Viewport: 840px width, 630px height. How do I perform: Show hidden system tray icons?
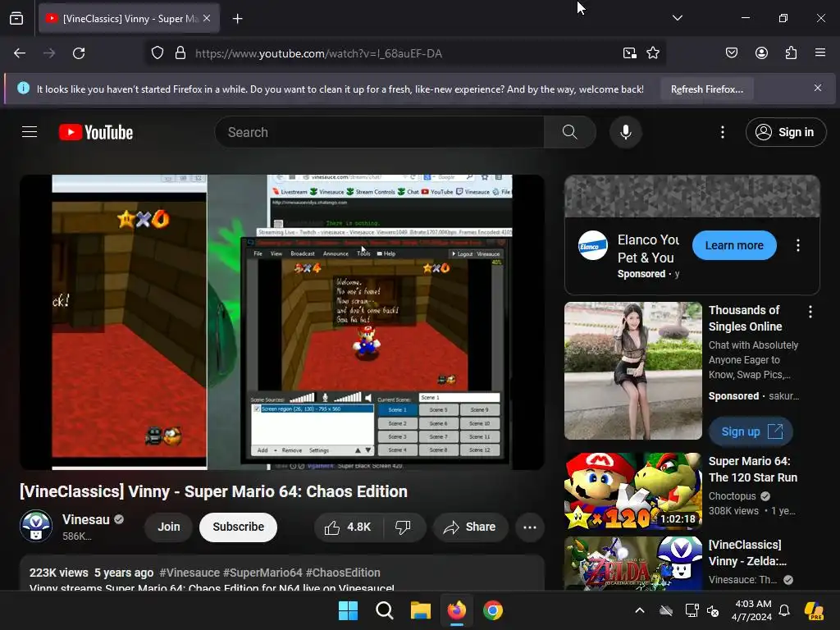[640, 610]
